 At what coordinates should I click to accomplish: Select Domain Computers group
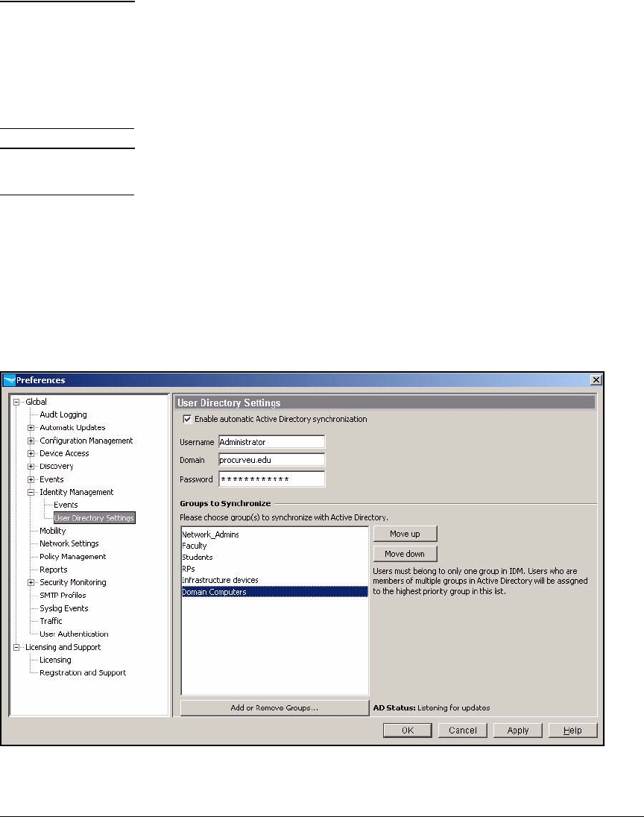point(274,592)
